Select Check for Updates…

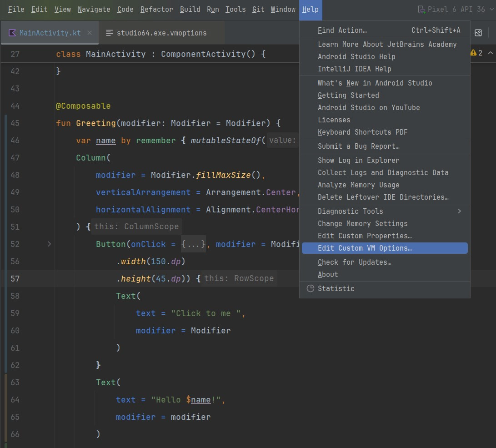(x=385, y=262)
